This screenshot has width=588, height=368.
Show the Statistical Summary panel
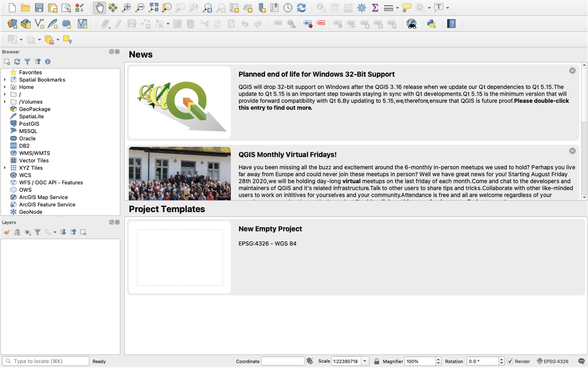click(375, 7)
